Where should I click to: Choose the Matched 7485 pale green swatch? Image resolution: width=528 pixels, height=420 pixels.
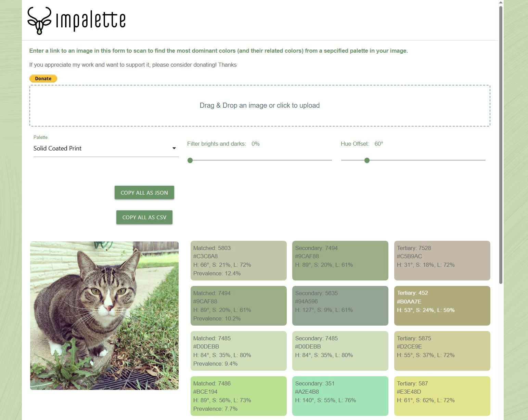[239, 351]
